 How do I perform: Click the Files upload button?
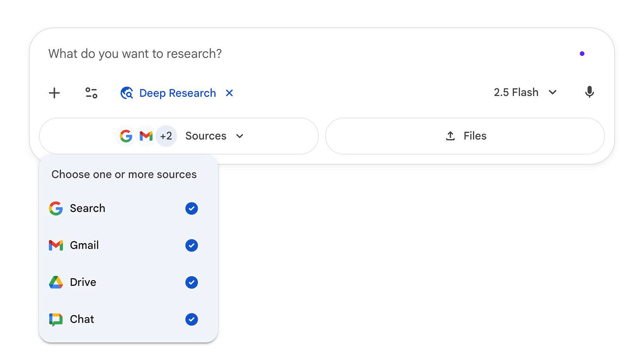click(x=465, y=136)
